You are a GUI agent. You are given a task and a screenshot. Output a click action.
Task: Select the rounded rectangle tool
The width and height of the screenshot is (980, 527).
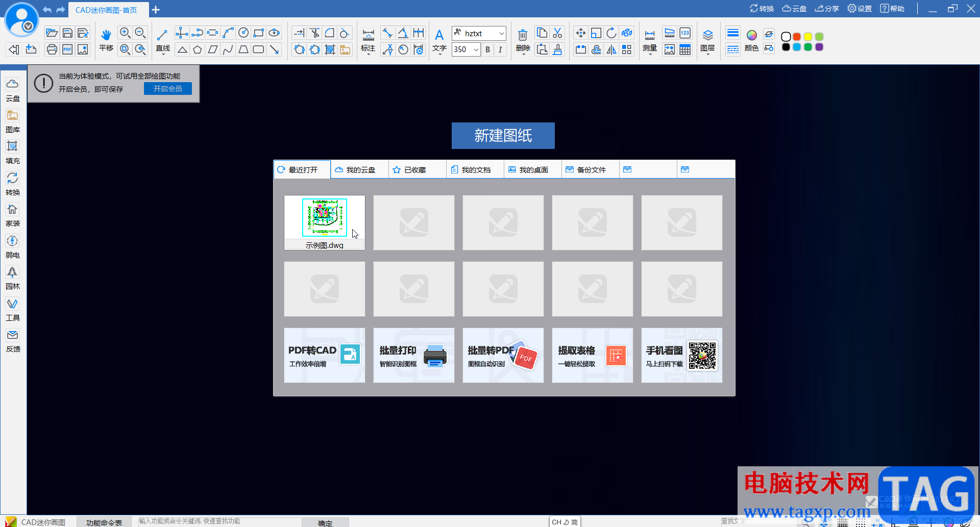click(259, 49)
